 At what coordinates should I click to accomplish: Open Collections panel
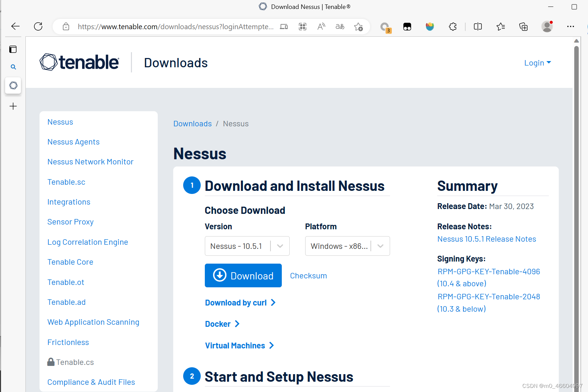[523, 26]
